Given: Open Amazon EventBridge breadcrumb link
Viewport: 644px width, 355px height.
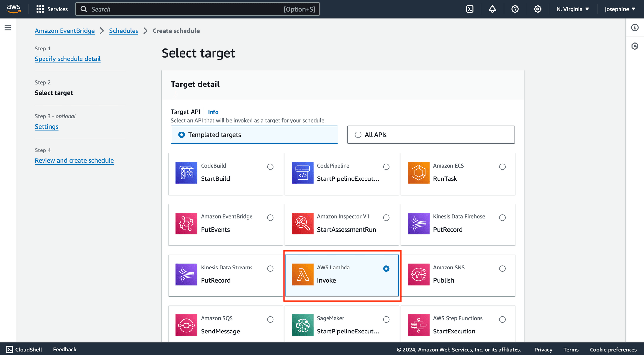Looking at the screenshot, I should point(65,31).
